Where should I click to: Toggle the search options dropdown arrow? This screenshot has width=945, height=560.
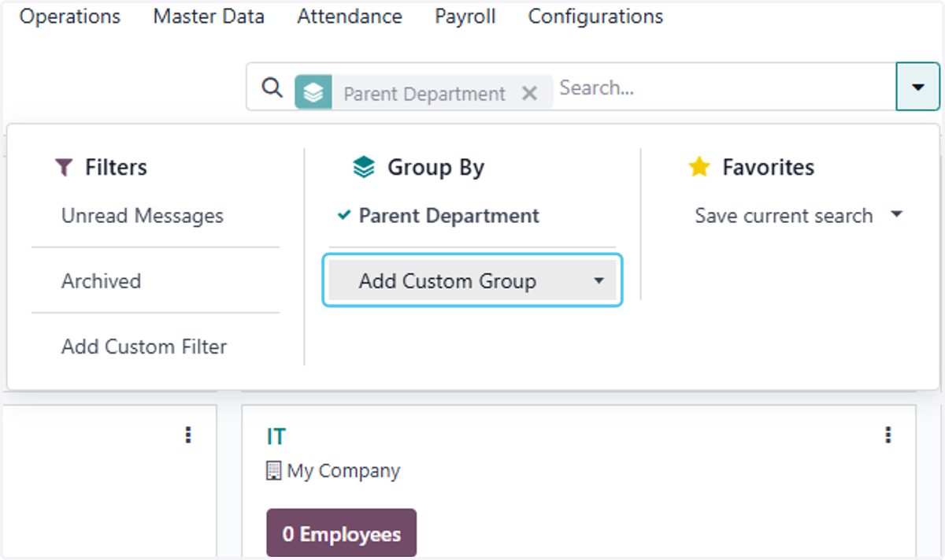click(x=918, y=87)
